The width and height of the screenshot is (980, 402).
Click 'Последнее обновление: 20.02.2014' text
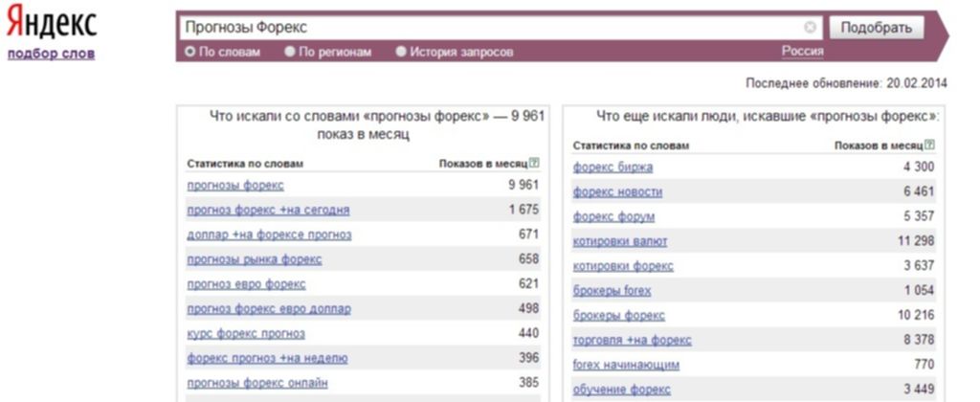pyautogui.click(x=846, y=83)
